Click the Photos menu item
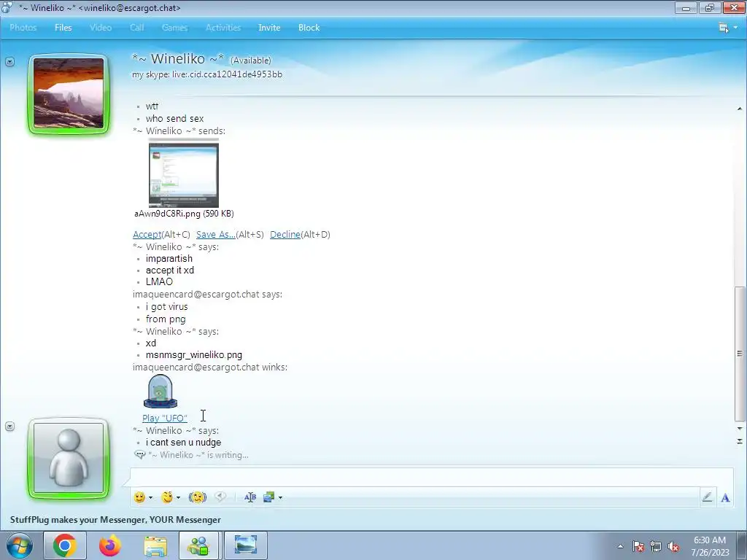The height and width of the screenshot is (560, 747). pyautogui.click(x=23, y=28)
